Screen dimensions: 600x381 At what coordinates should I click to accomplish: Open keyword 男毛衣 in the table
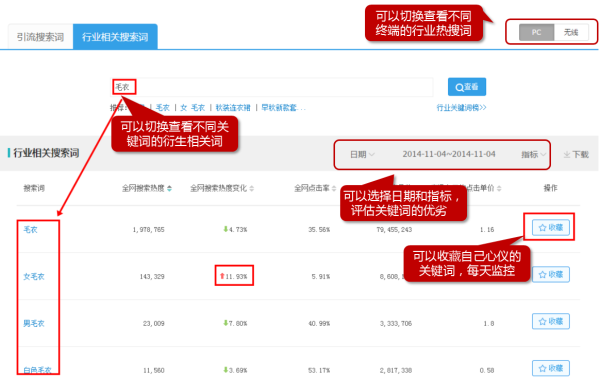click(34, 324)
